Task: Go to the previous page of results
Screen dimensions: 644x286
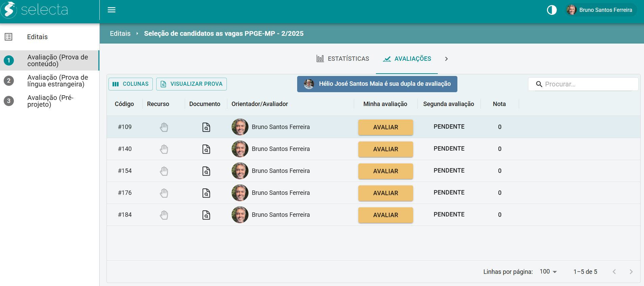Action: point(614,271)
